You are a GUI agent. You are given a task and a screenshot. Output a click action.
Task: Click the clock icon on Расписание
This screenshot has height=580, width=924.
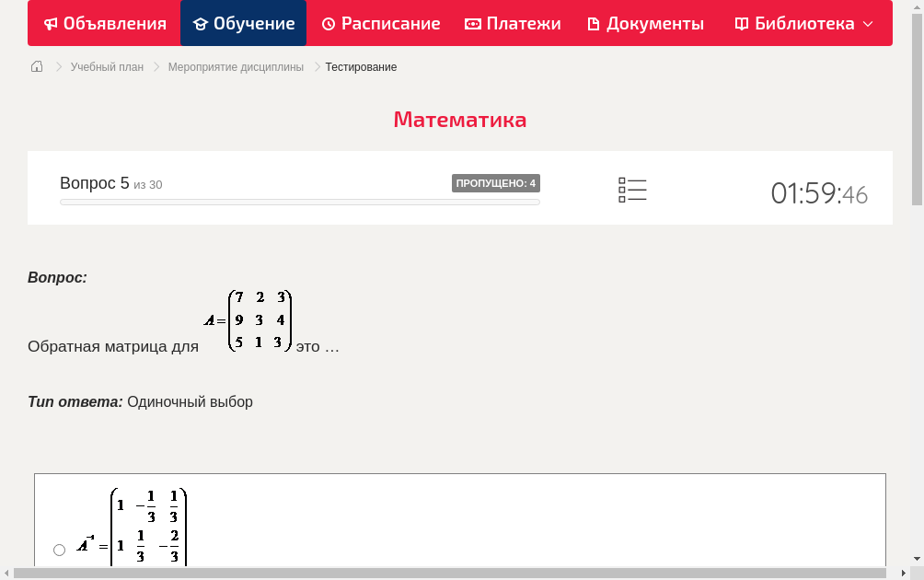point(329,23)
